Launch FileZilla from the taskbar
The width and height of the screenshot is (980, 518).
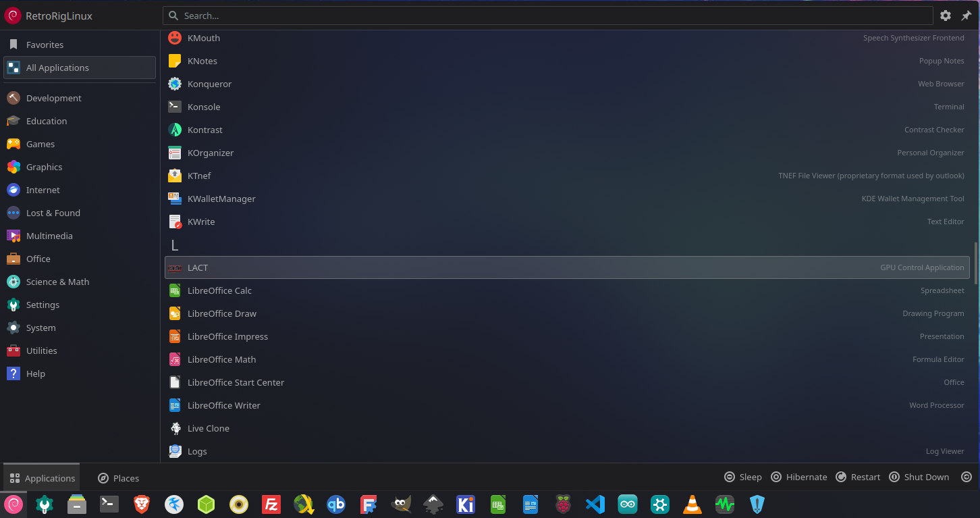(271, 504)
